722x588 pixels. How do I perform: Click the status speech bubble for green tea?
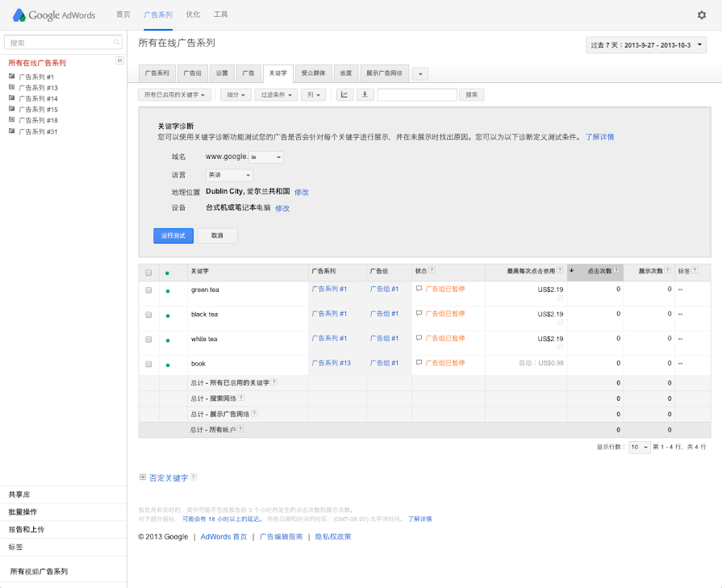(419, 289)
